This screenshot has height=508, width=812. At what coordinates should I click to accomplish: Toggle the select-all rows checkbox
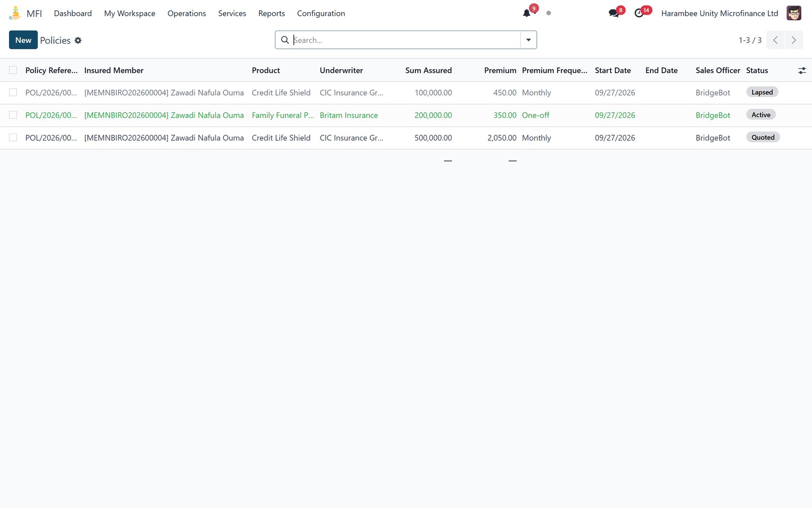[x=13, y=70]
